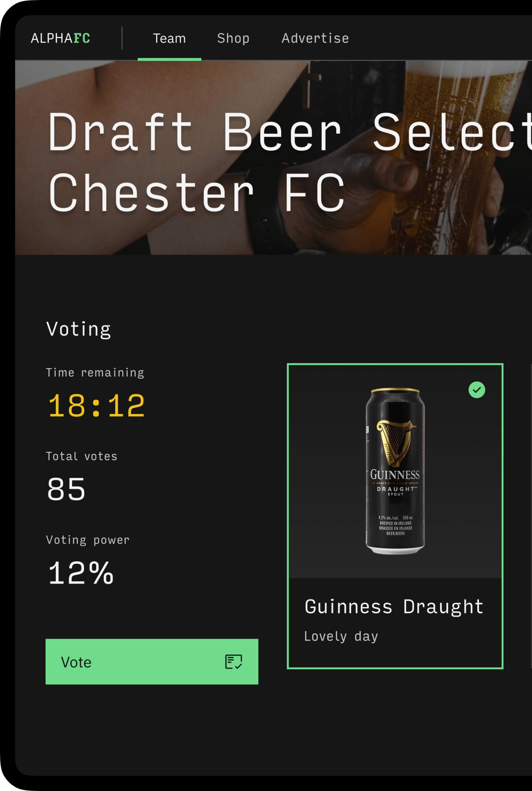Open the Advertise section
The width and height of the screenshot is (532, 791).
pos(315,38)
